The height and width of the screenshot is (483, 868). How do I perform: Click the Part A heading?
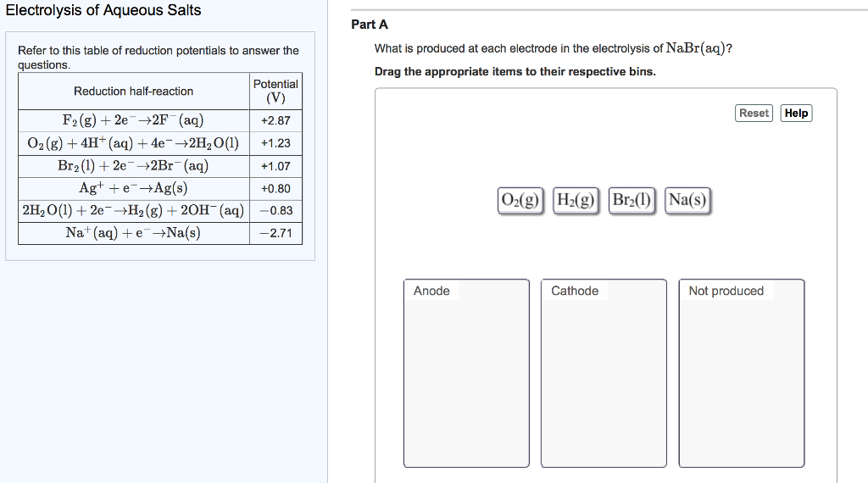(x=370, y=25)
